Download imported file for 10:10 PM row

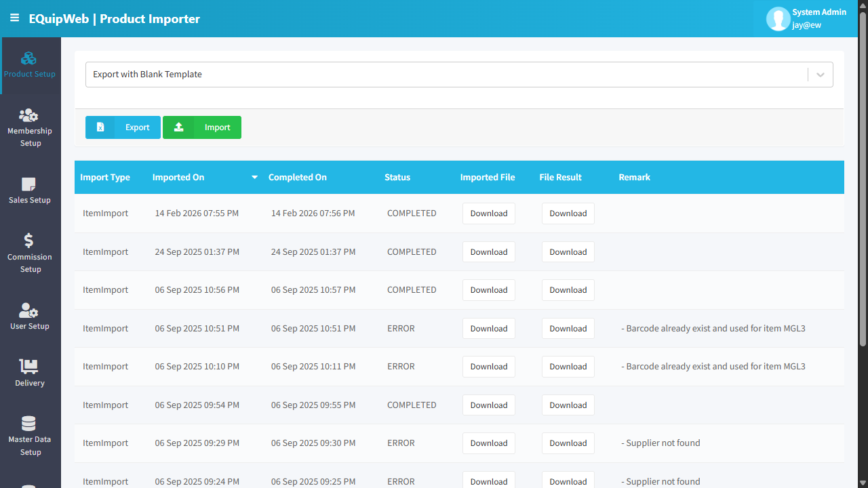point(489,367)
